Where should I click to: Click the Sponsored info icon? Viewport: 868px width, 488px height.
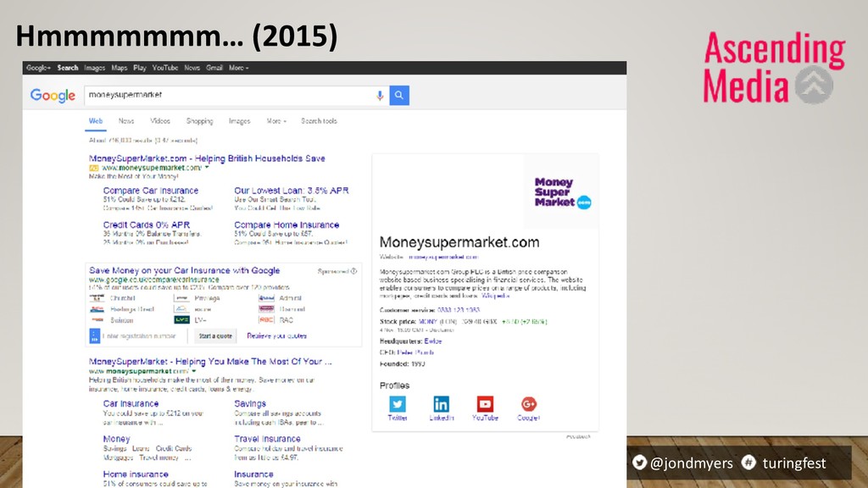point(353,271)
